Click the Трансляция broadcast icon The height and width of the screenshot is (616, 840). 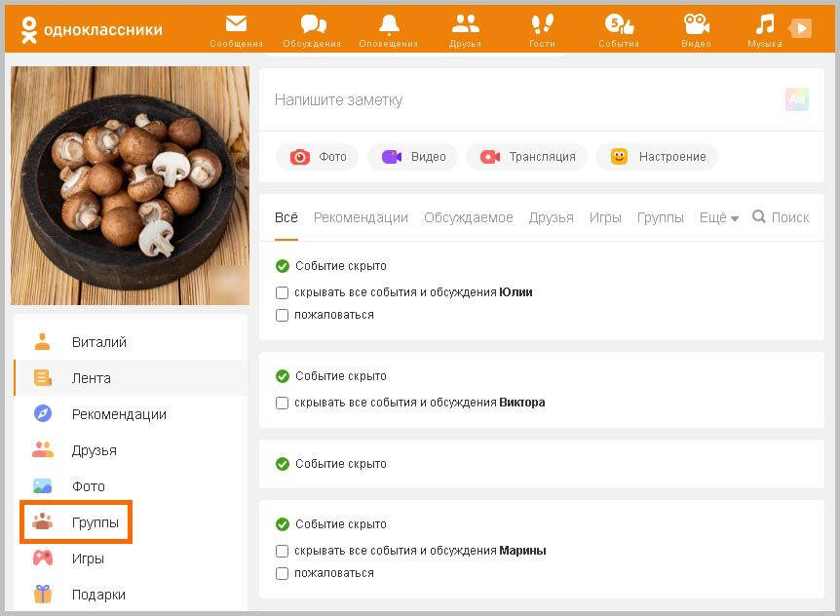(x=489, y=157)
